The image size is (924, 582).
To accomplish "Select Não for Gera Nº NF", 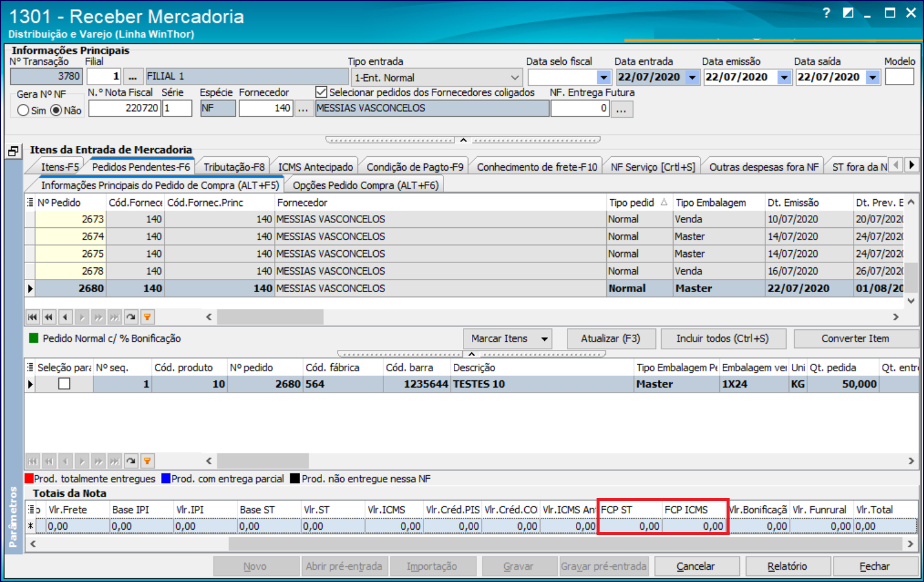I will (x=56, y=111).
